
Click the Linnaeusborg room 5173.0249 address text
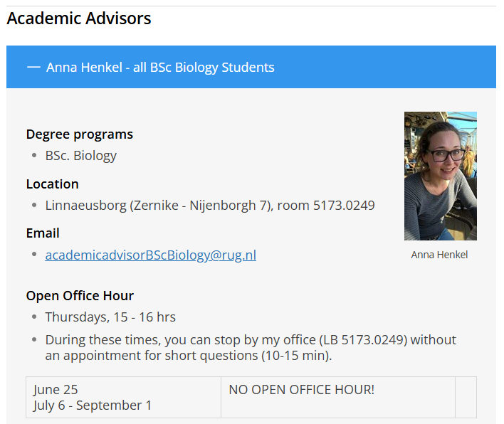[x=210, y=206]
